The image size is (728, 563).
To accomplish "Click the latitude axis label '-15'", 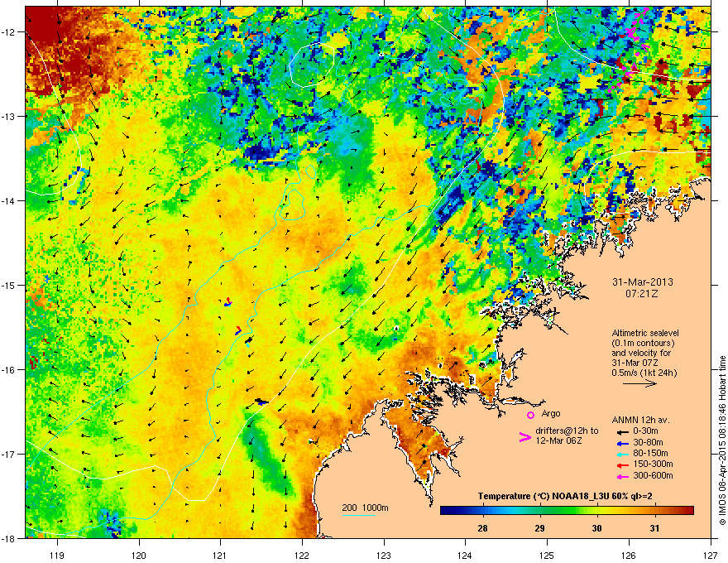I will 9,285.
